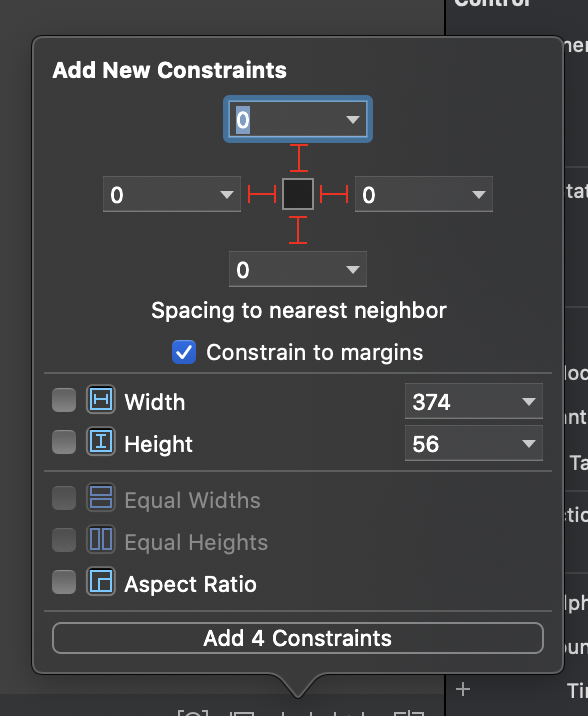Check the Aspect Ratio checkbox

64,582
